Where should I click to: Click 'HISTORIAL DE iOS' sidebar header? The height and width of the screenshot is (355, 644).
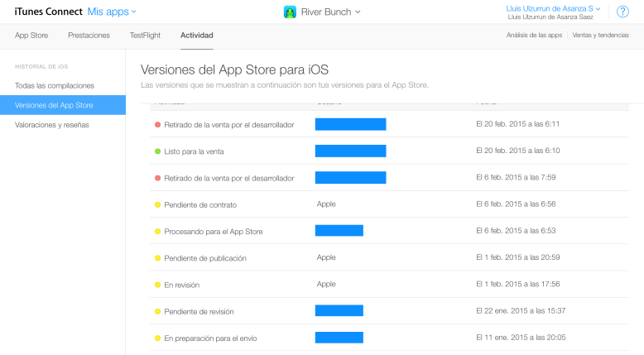click(41, 66)
